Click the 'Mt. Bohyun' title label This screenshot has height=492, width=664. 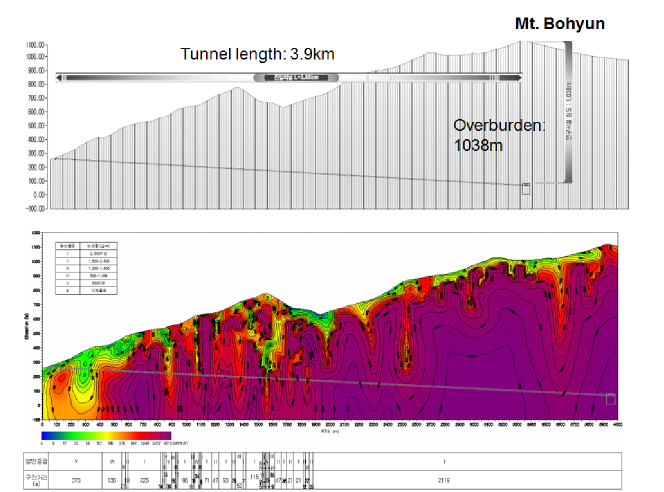[559, 24]
